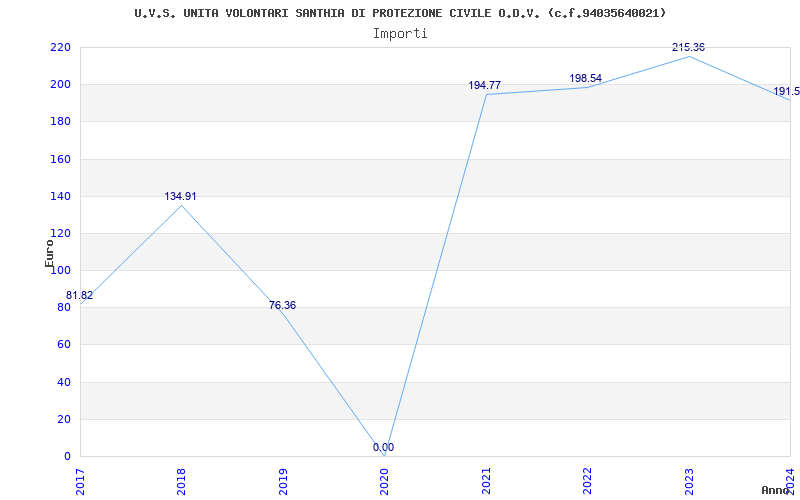Click the 81.82 data label for 2017
This screenshot has height=500, width=800.
(x=80, y=295)
